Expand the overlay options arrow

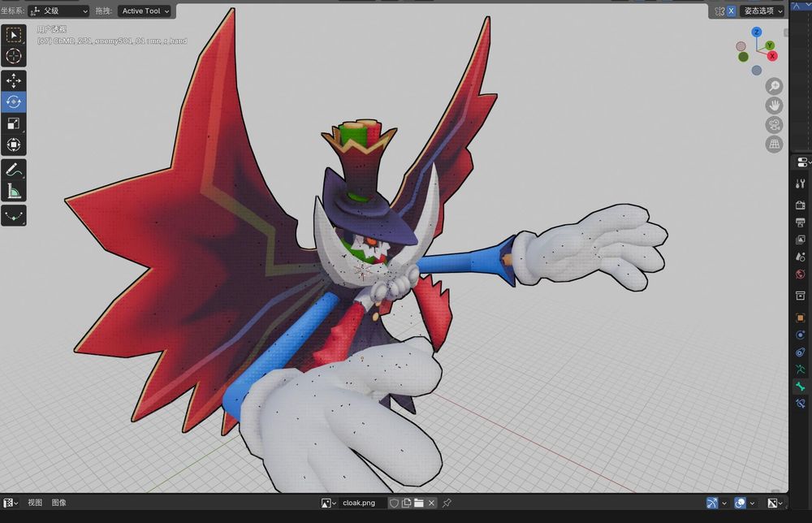pyautogui.click(x=753, y=503)
